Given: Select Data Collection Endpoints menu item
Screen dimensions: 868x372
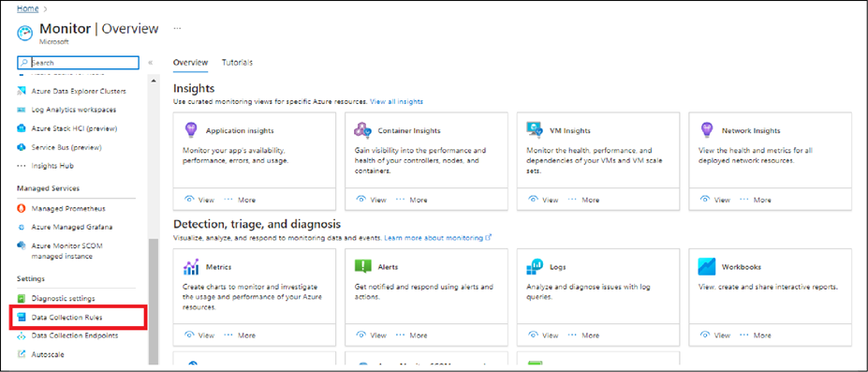Looking at the screenshot, I should coord(76,335).
